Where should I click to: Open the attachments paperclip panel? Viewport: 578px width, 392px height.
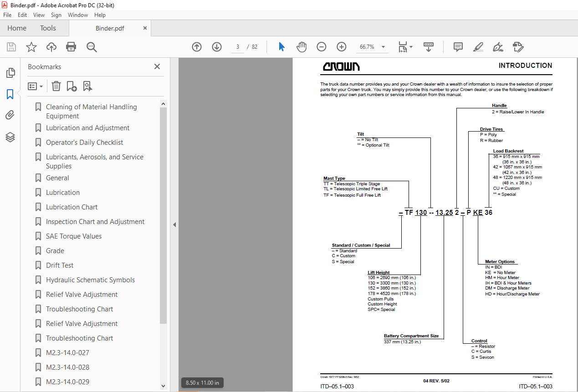tap(10, 115)
